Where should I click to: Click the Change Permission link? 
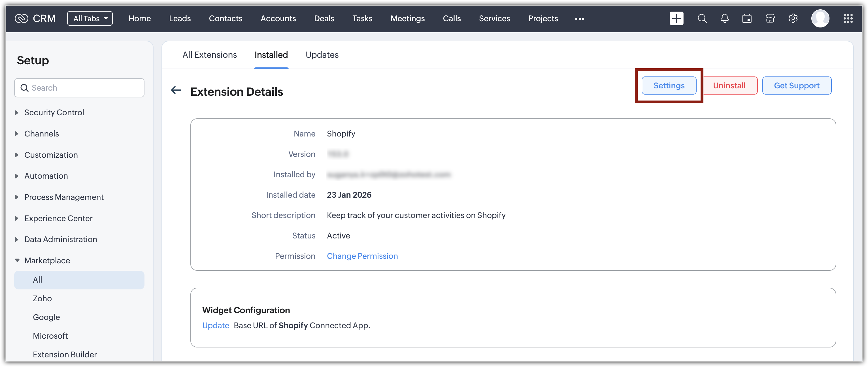pyautogui.click(x=362, y=256)
